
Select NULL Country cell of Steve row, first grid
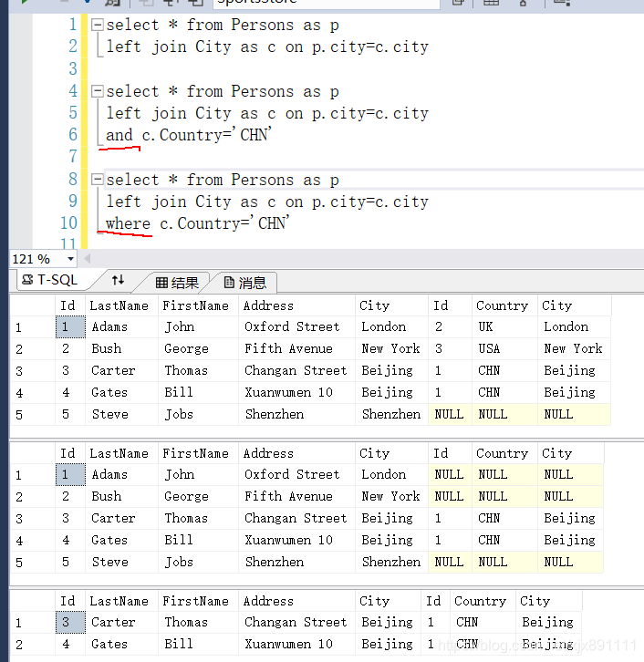[504, 414]
